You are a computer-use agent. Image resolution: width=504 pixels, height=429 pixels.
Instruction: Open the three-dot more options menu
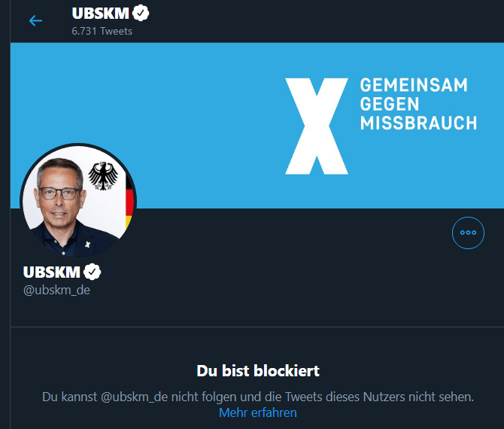tap(468, 233)
